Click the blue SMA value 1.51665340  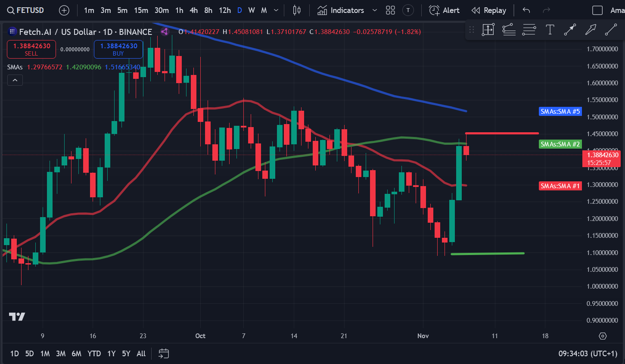pyautogui.click(x=122, y=67)
